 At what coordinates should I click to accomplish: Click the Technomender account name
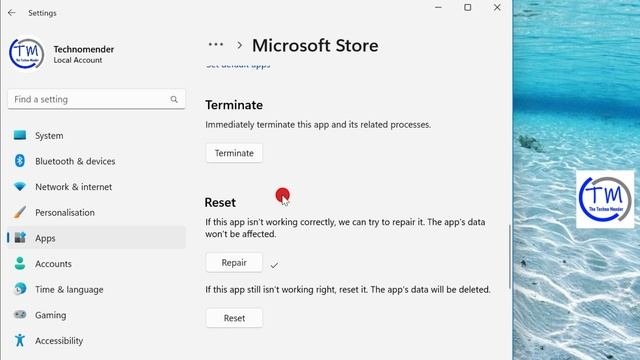click(84, 49)
